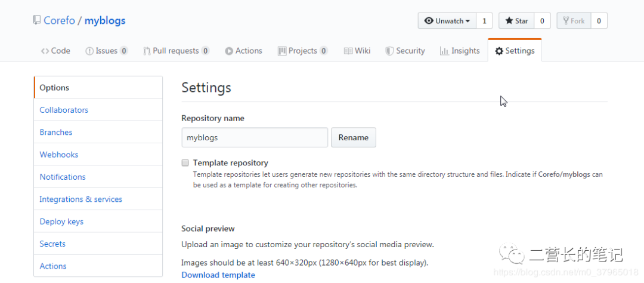The height and width of the screenshot is (283, 644).
Task: Click the repository book icon beside Corefo
Action: tap(37, 20)
